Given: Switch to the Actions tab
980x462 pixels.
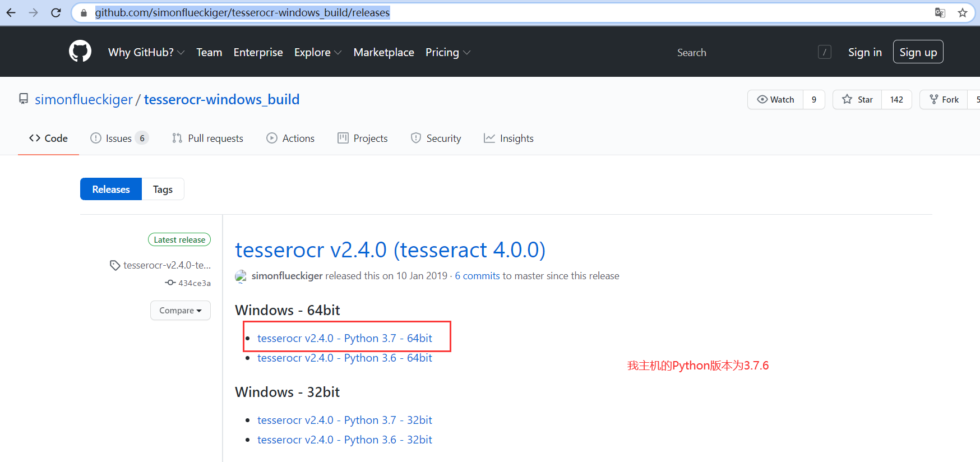Looking at the screenshot, I should [290, 138].
